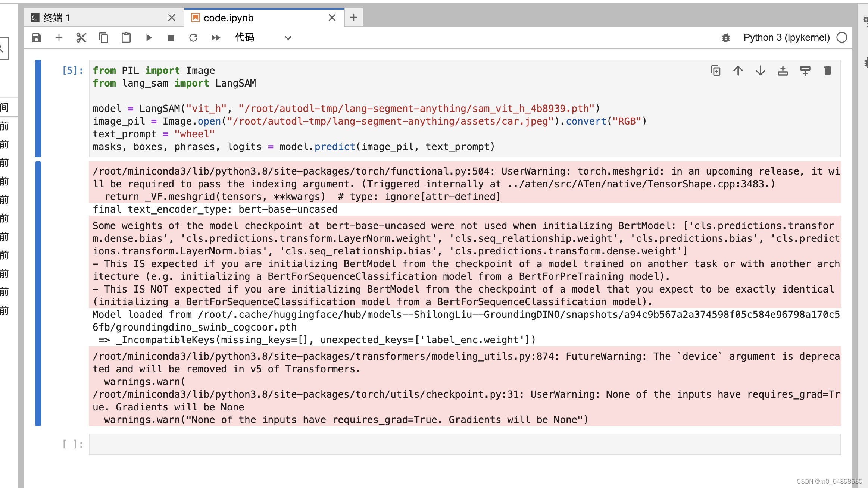Image resolution: width=868 pixels, height=488 pixels.
Task: Run the selected cell with the play button
Action: [x=149, y=38]
